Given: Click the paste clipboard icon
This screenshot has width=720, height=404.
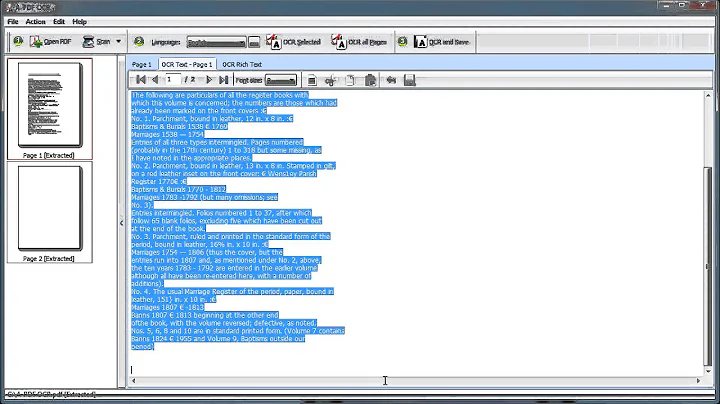Looking at the screenshot, I should [370, 80].
